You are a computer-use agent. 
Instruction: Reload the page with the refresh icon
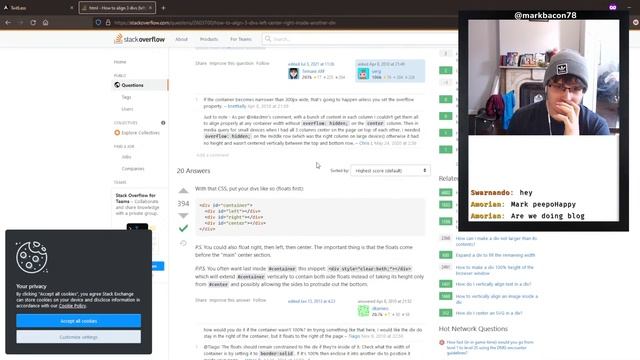(x=33, y=22)
